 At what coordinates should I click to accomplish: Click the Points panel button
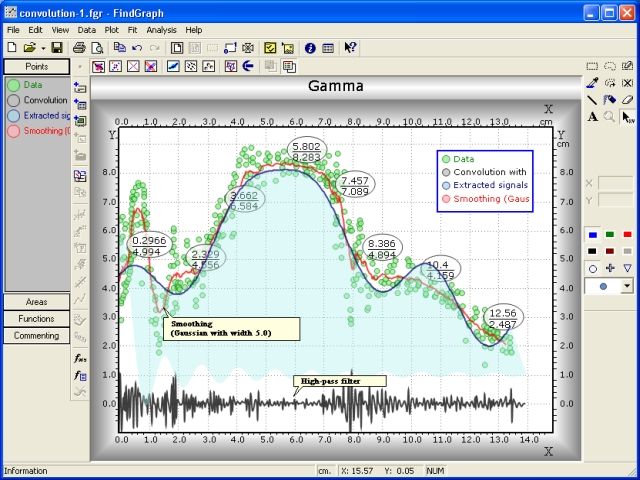coord(36,66)
